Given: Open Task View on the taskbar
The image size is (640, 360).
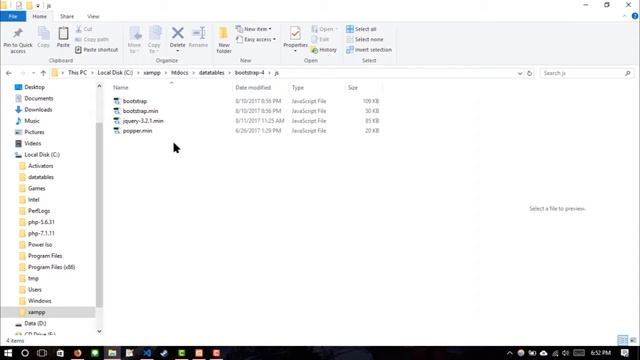Looking at the screenshot, I should tap(42, 353).
